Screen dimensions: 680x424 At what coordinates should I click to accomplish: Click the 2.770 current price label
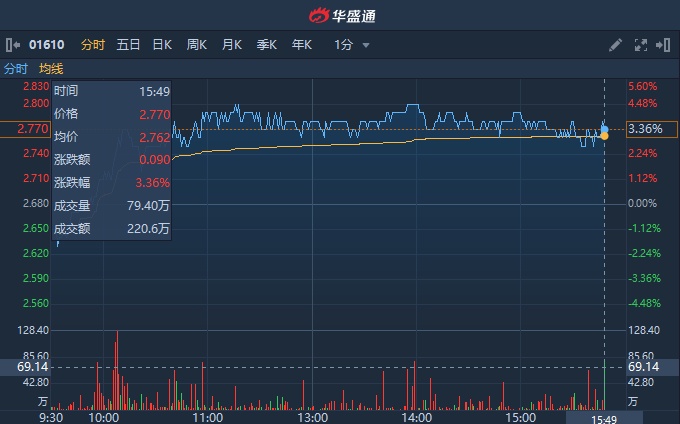33,129
